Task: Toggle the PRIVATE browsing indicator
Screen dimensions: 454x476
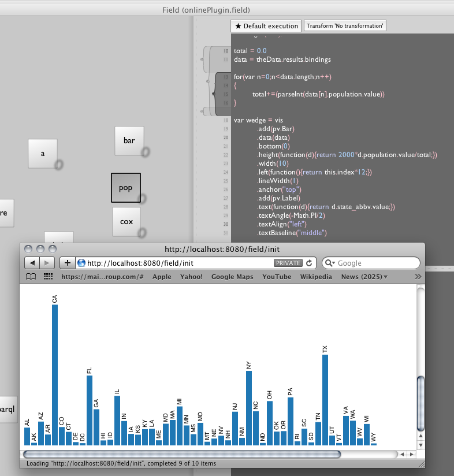Action: click(288, 263)
